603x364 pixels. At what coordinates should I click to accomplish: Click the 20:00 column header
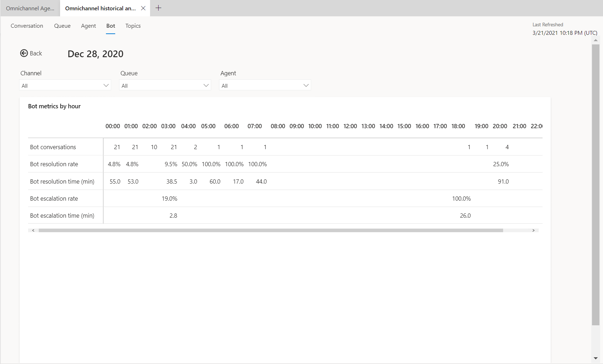click(500, 126)
